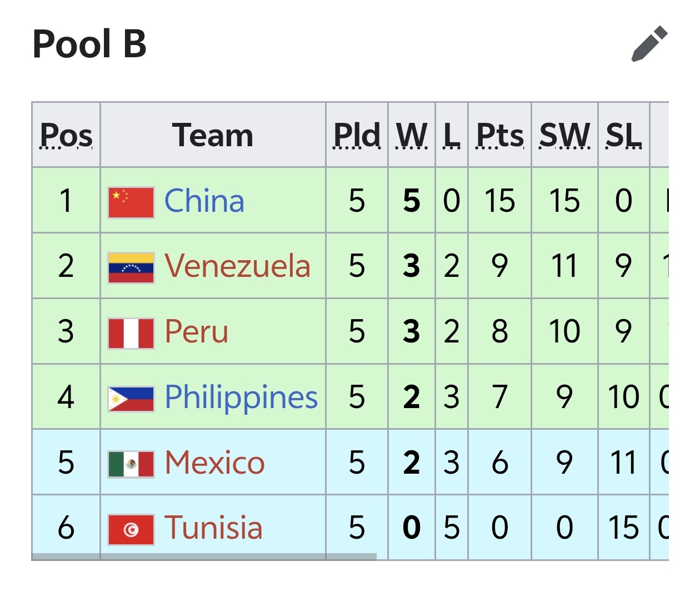The width and height of the screenshot is (700, 591).
Task: Click the Peru flag icon
Action: [131, 334]
